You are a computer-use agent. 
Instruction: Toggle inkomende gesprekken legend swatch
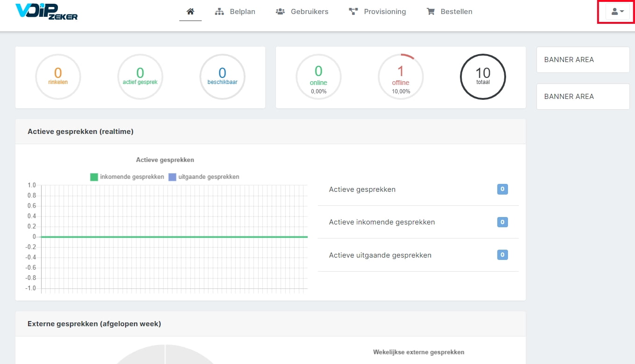pos(94,177)
